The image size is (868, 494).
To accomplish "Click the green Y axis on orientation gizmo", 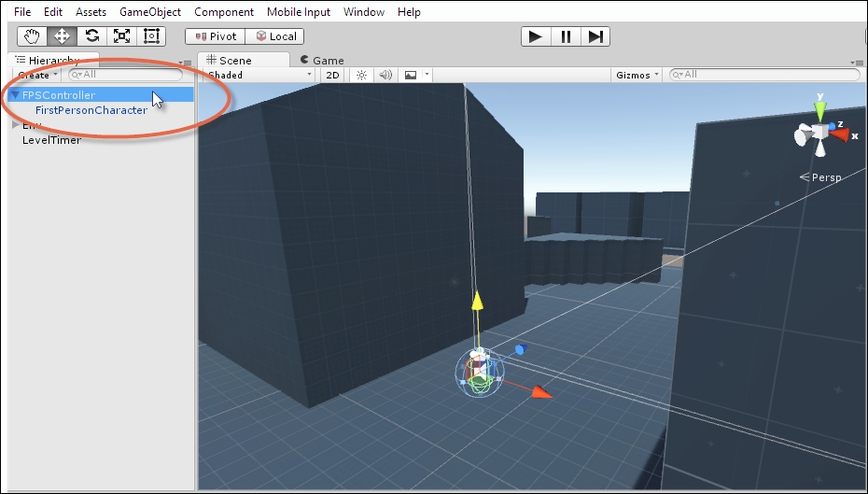I will [819, 107].
